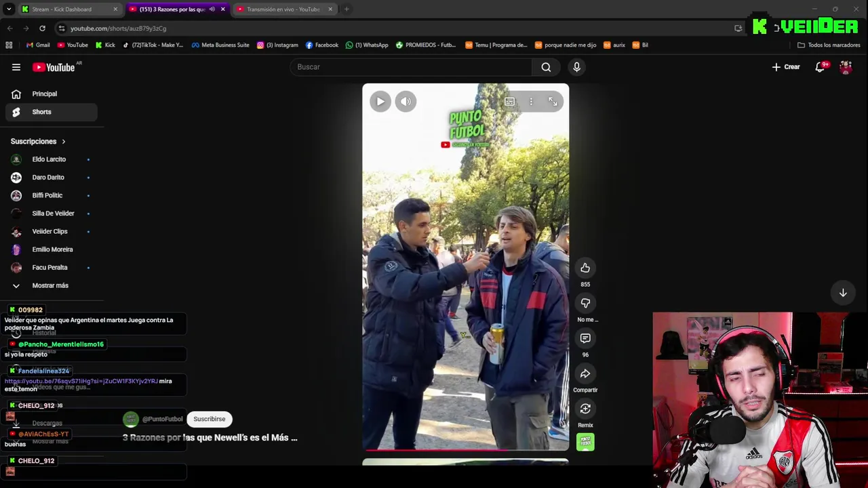
Task: Toggle captions on the Short
Action: [x=509, y=102]
